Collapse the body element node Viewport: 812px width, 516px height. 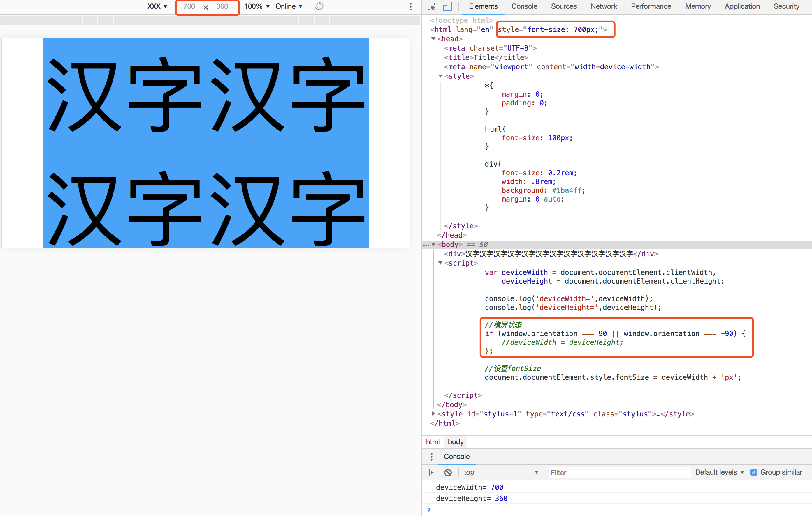point(433,245)
